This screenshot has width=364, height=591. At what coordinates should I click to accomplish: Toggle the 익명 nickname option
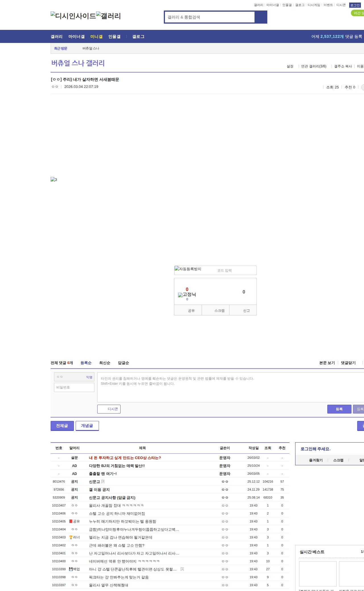(x=89, y=377)
